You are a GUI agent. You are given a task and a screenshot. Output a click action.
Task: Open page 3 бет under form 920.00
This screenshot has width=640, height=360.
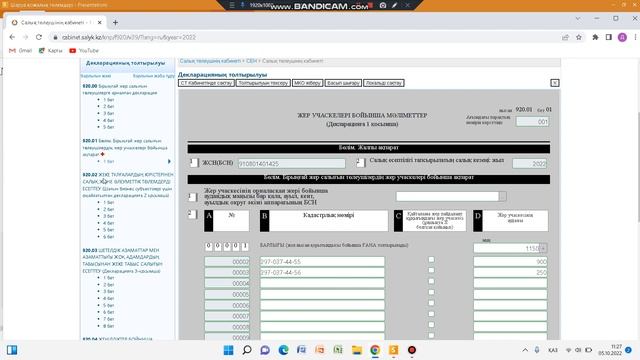pyautogui.click(x=109, y=113)
